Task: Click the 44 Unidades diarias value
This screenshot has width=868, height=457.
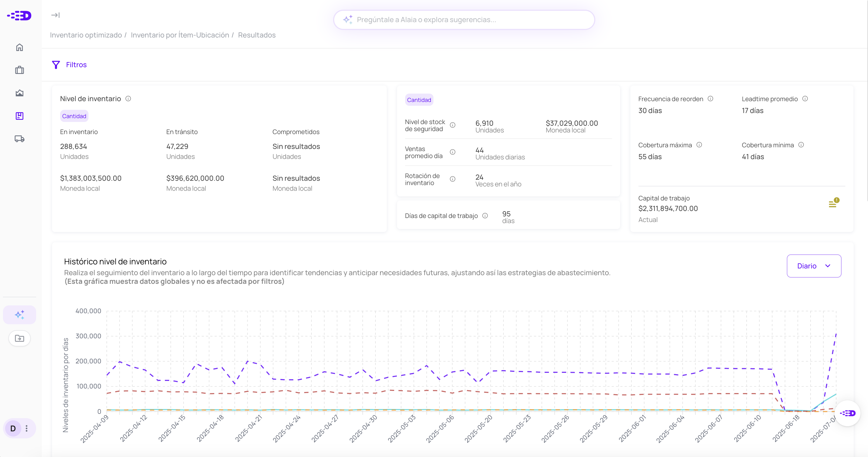Action: (x=480, y=150)
